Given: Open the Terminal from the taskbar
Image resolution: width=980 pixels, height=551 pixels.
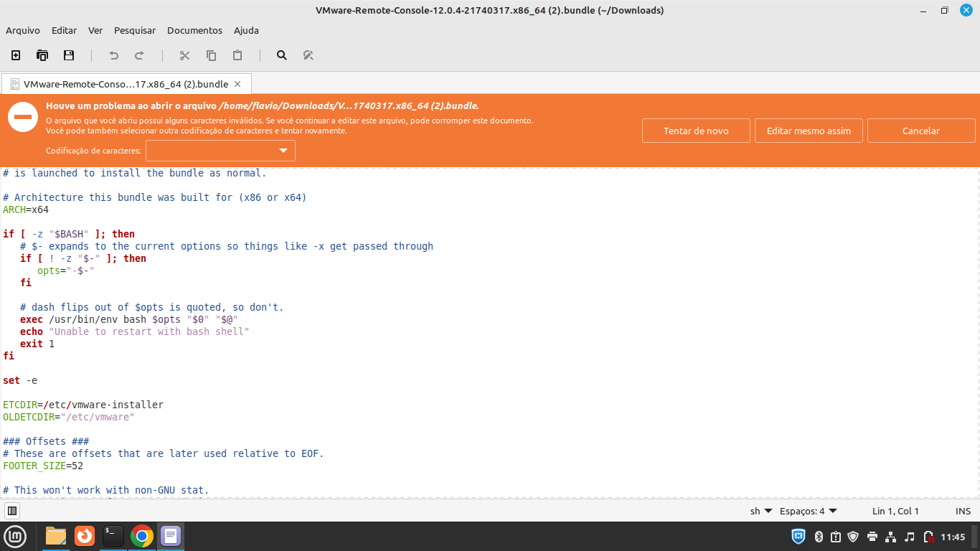Looking at the screenshot, I should point(113,536).
